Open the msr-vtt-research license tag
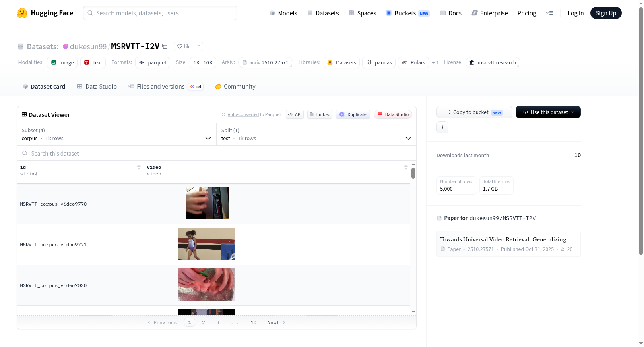The image size is (644, 347). point(493,62)
